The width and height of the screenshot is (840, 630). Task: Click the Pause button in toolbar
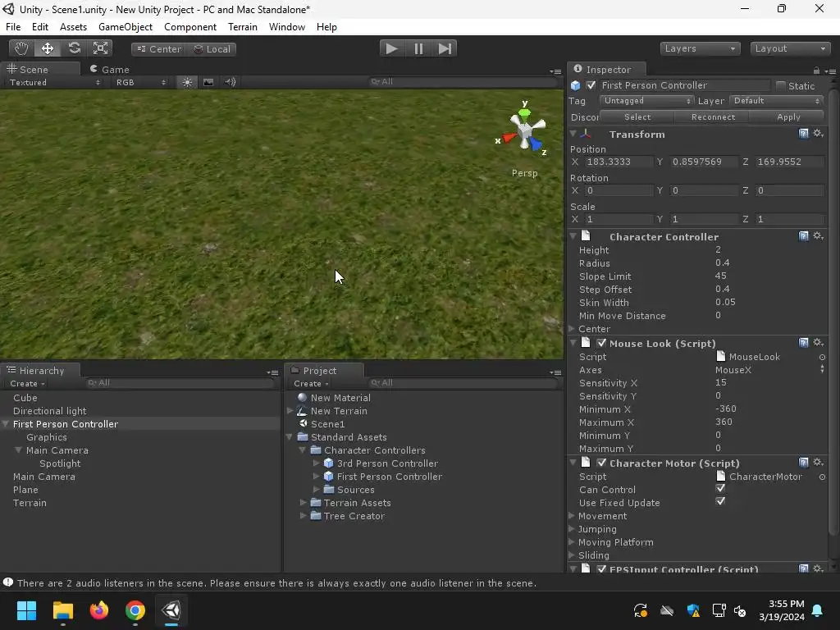click(x=418, y=48)
